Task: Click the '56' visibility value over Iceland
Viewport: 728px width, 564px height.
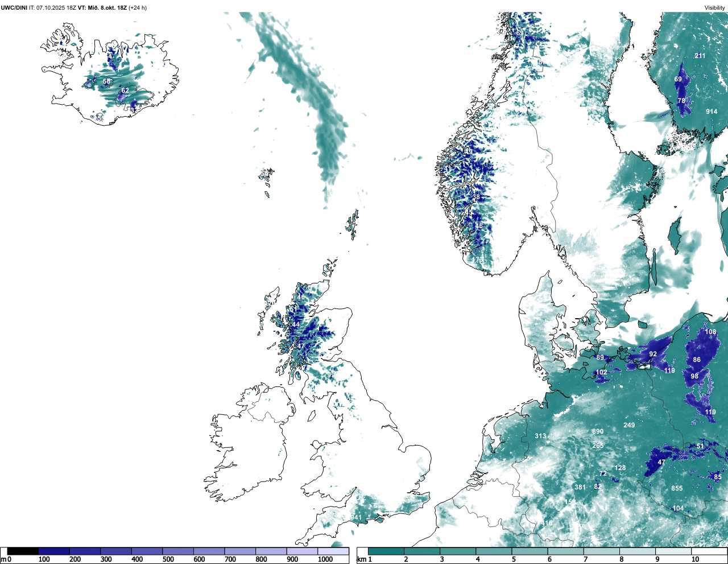Action: [x=106, y=81]
